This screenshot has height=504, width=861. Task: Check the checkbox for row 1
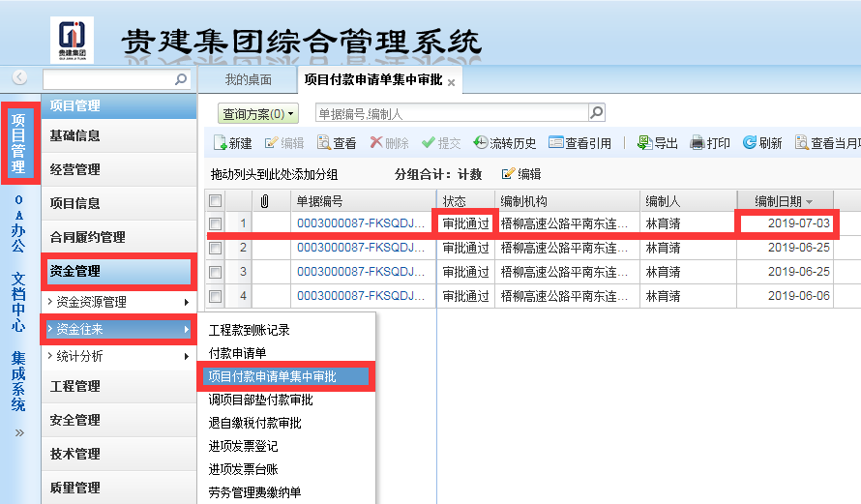[x=215, y=223]
